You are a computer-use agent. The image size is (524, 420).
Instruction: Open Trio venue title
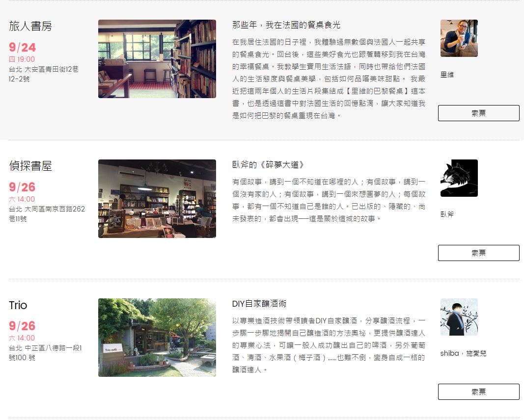click(x=18, y=305)
